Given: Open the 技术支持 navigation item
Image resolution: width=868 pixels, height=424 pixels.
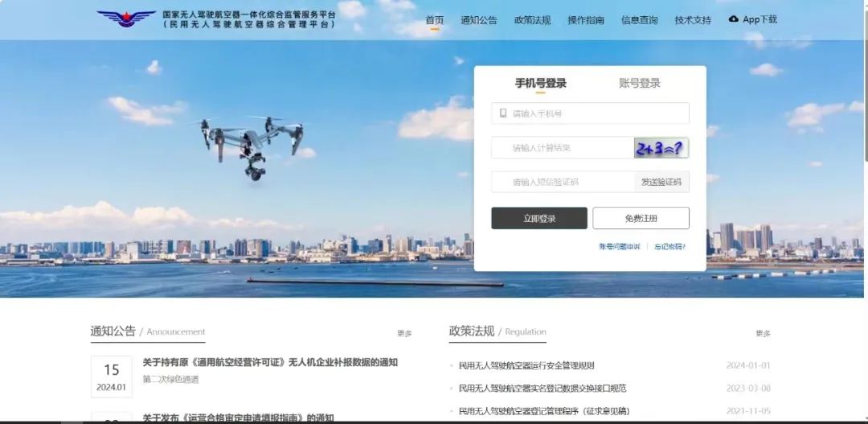Looking at the screenshot, I should 693,20.
